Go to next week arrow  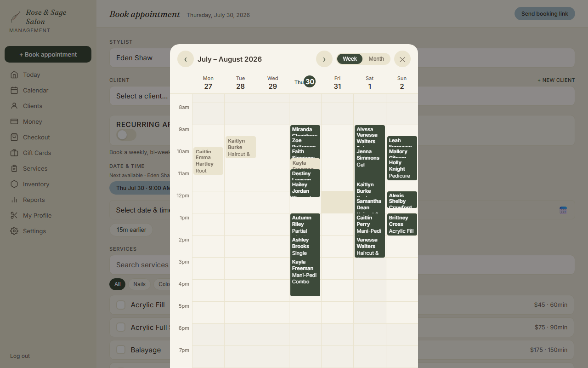[324, 59]
